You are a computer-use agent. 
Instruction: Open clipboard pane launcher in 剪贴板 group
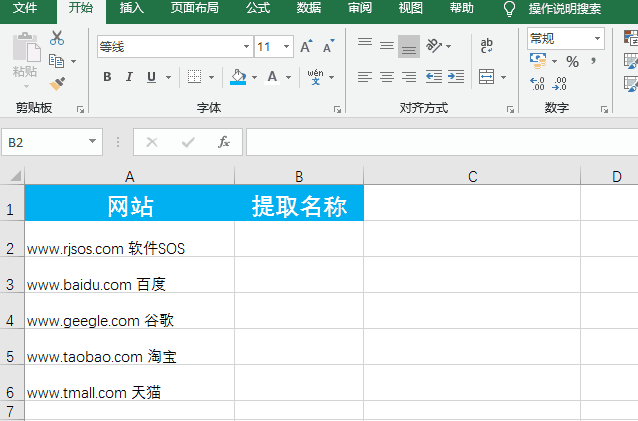coord(80,109)
